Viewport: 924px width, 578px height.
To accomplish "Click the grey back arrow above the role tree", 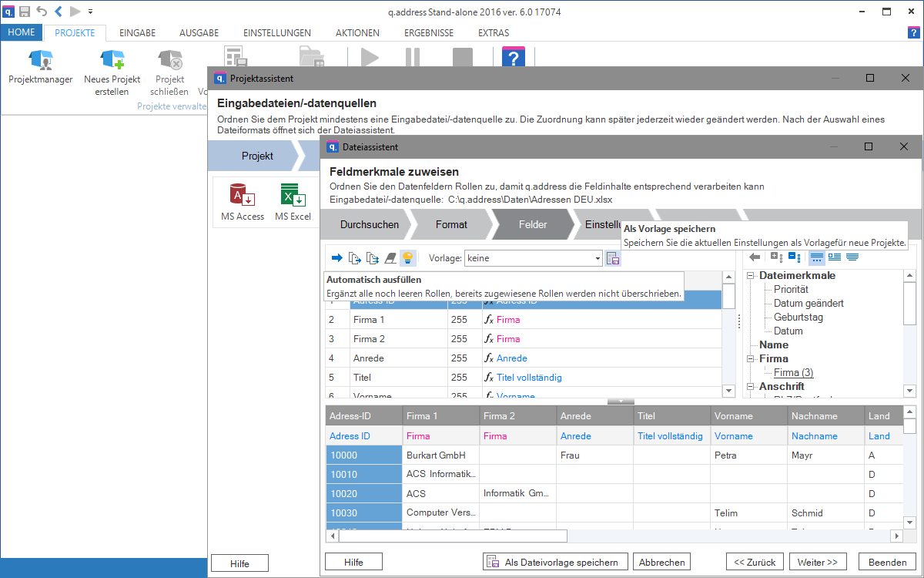I will [755, 257].
